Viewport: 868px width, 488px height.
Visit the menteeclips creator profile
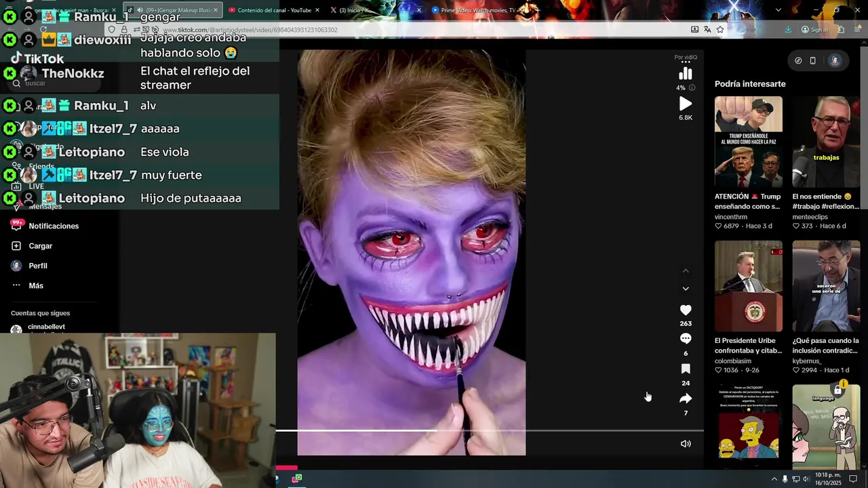pyautogui.click(x=810, y=217)
